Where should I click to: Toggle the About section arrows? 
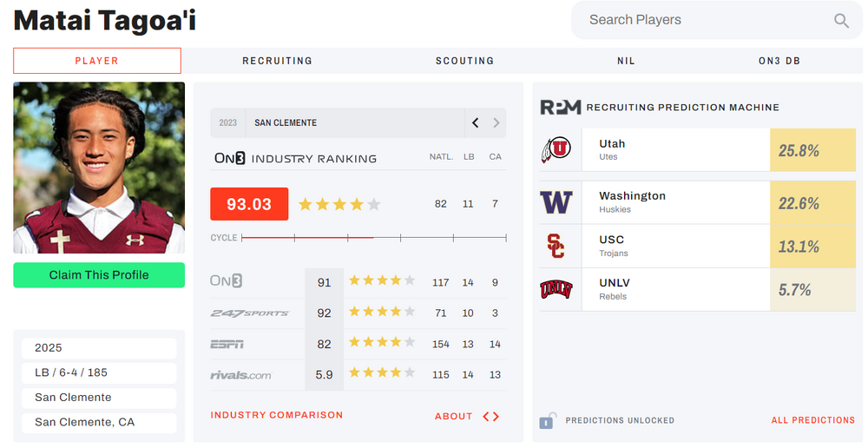pyautogui.click(x=491, y=416)
